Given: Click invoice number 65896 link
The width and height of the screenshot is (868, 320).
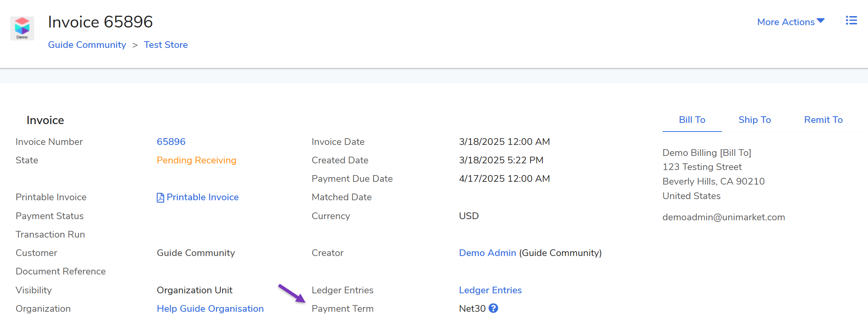Looking at the screenshot, I should tap(171, 142).
